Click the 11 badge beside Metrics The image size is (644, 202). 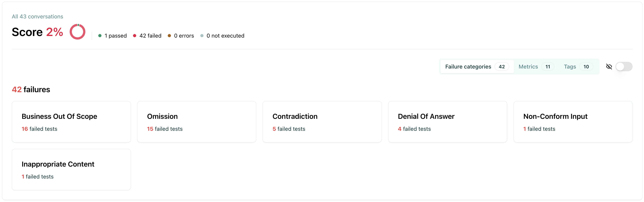[x=548, y=67]
